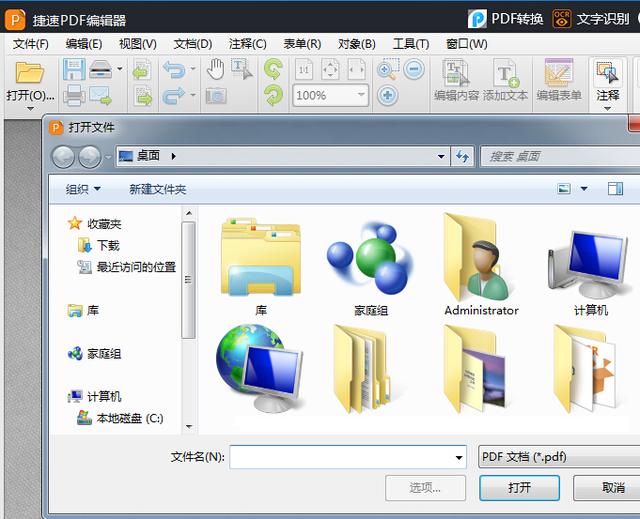This screenshot has width=640, height=519.
Task: Click the zoom in plus icon
Action: click(387, 95)
